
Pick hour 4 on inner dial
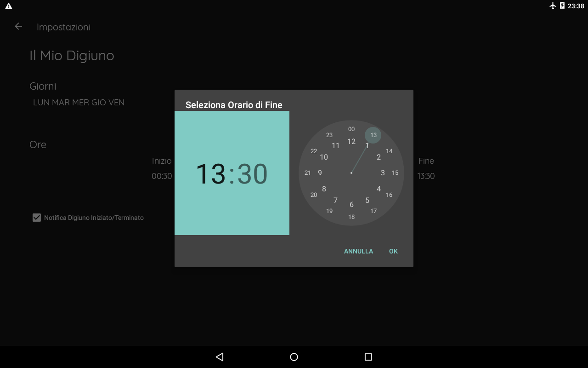tap(379, 189)
